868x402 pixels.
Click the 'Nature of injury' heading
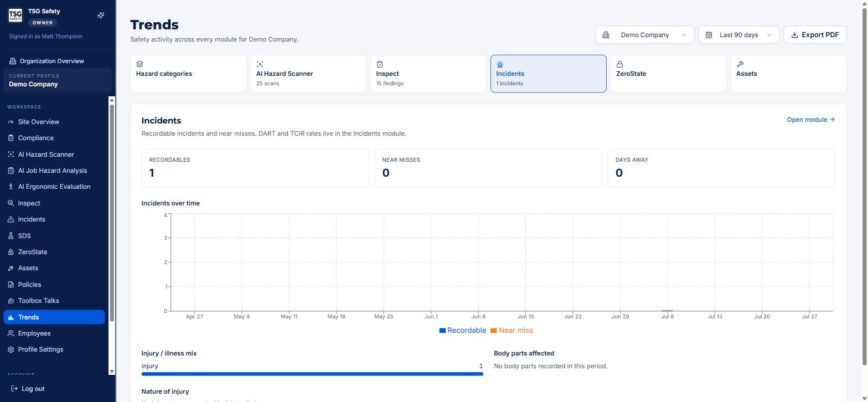165,391
